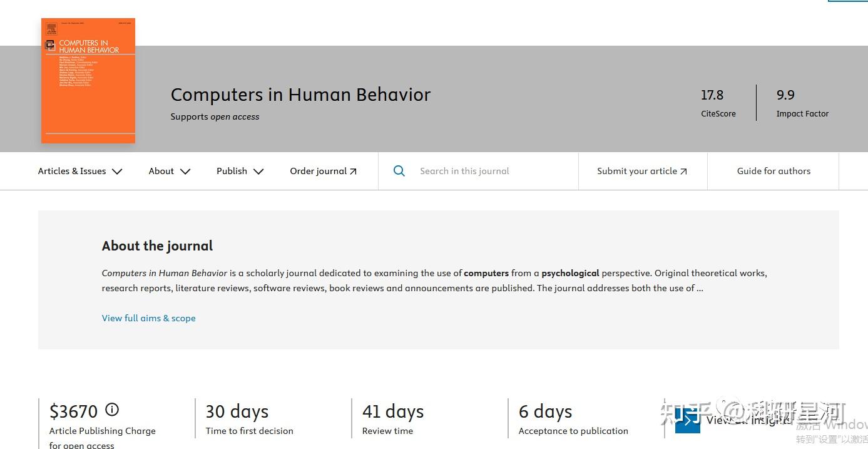Click the Computers in Human Behavior journal title

pyautogui.click(x=300, y=95)
